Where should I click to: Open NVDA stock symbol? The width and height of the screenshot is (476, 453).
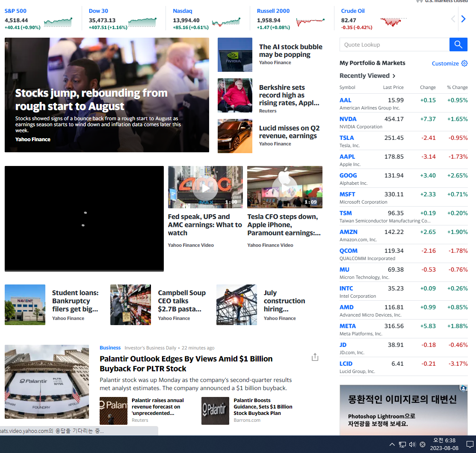(348, 119)
